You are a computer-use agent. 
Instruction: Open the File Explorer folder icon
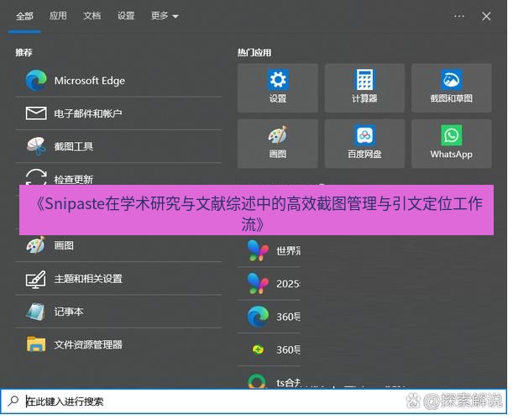36,344
